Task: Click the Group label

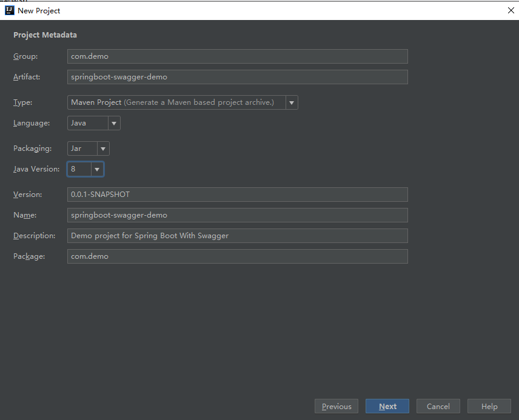Action: pyautogui.click(x=25, y=56)
